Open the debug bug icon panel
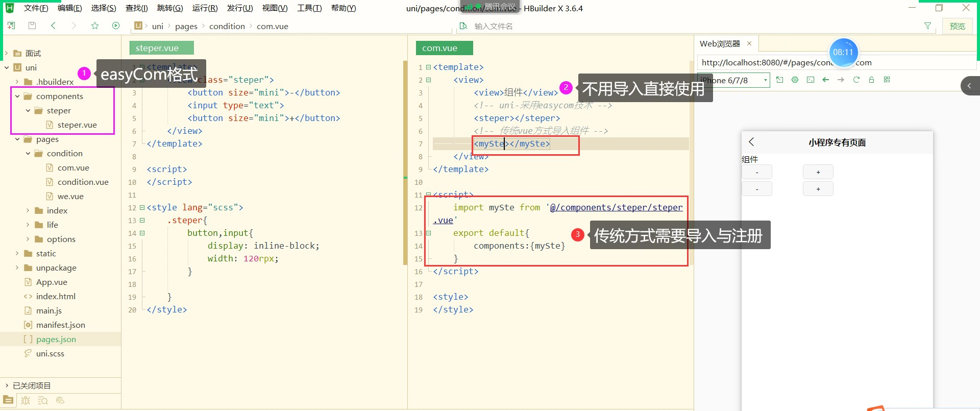The width and height of the screenshot is (980, 411). (26, 400)
